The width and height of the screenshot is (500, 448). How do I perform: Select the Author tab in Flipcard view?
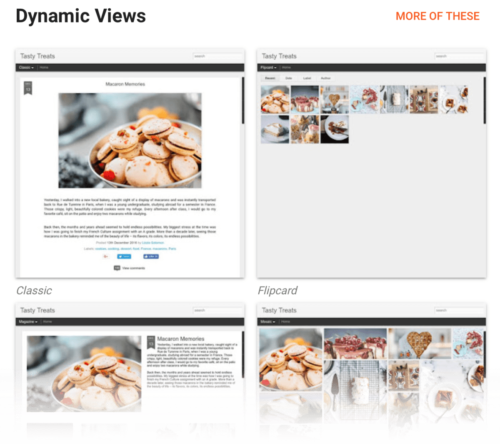(x=326, y=78)
